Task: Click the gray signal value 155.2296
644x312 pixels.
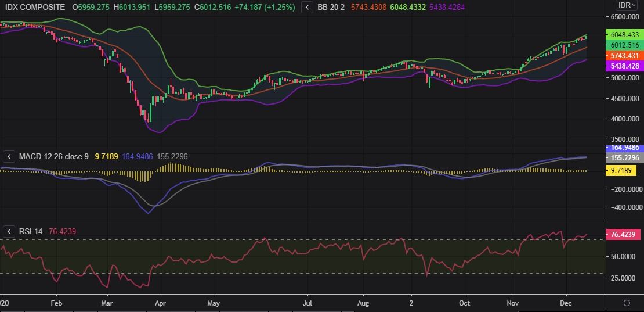Action: [173, 157]
